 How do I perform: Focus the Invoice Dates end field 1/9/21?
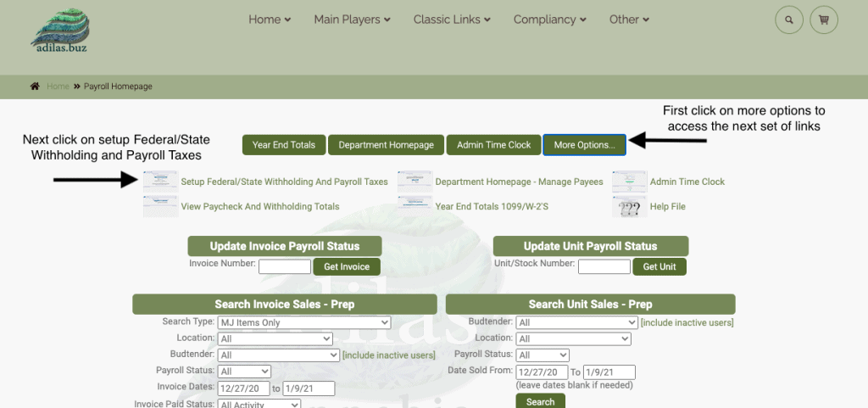pyautogui.click(x=309, y=388)
